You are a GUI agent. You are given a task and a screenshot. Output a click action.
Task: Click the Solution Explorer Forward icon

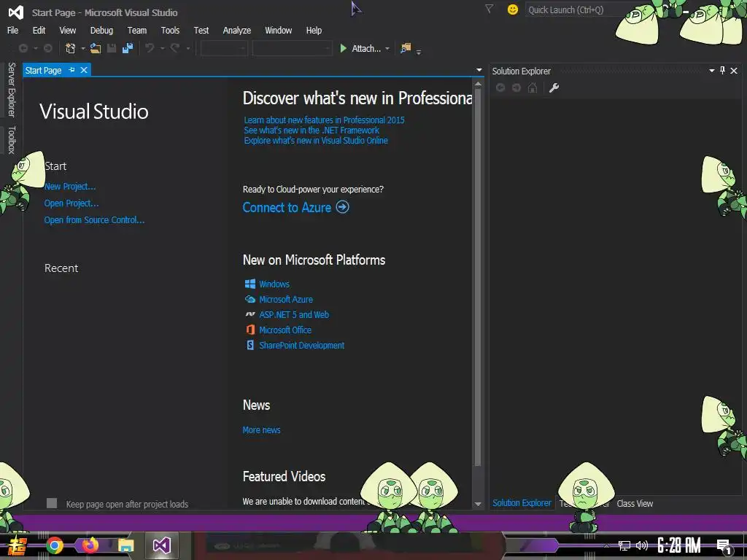click(x=516, y=87)
